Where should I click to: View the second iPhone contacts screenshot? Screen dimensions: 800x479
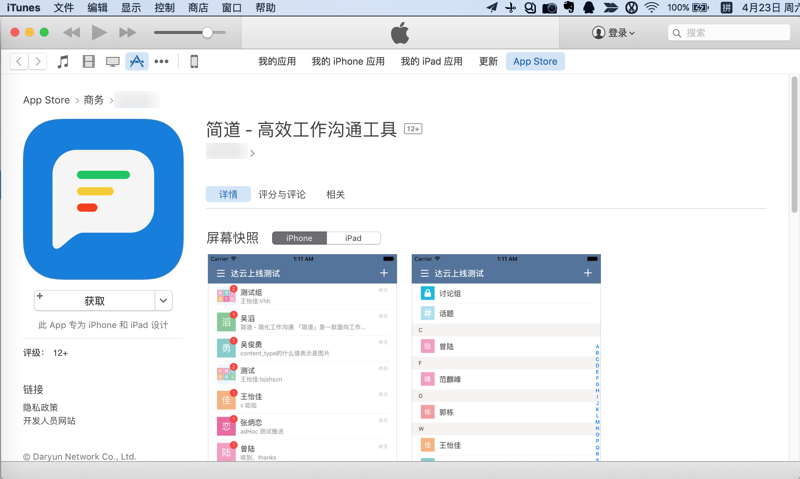tap(506, 358)
